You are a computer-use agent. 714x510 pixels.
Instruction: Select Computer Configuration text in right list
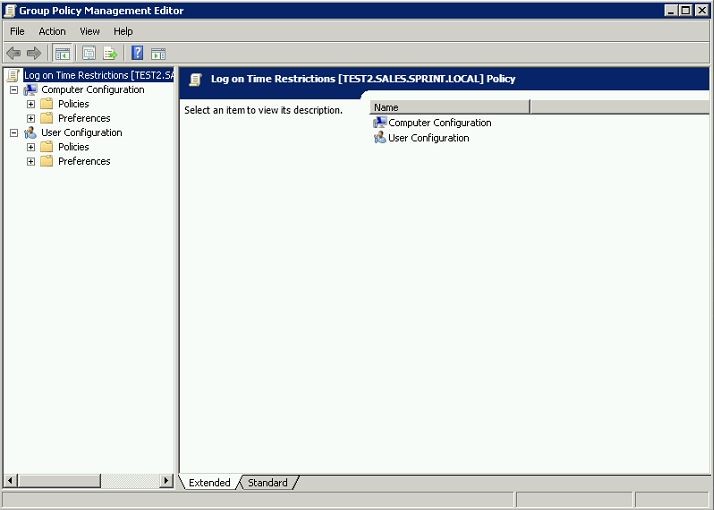[x=440, y=122]
